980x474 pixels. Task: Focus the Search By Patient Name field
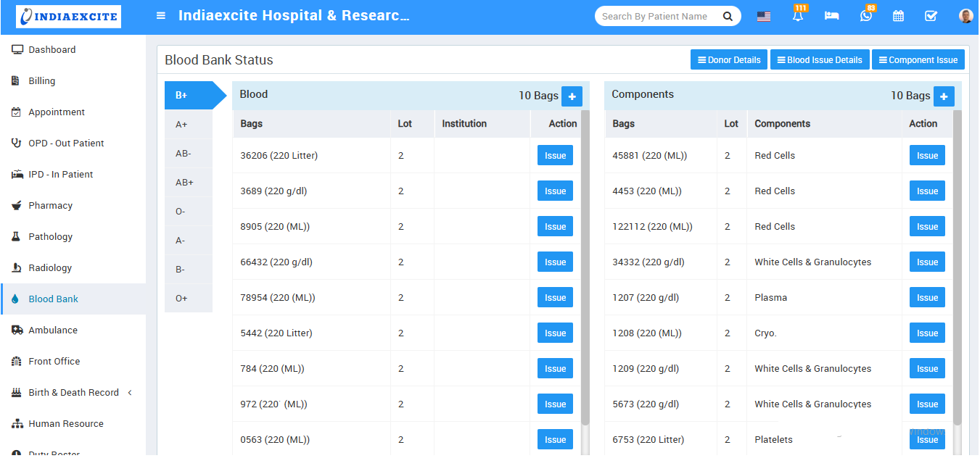coord(655,16)
